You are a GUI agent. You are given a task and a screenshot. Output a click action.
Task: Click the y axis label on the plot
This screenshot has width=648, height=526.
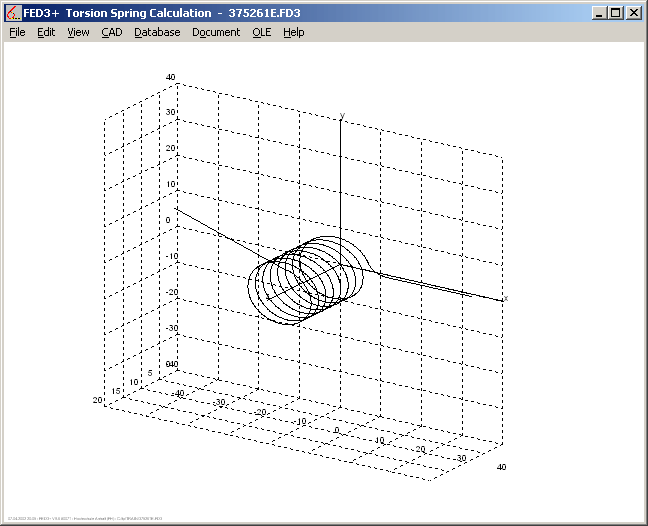tap(342, 116)
